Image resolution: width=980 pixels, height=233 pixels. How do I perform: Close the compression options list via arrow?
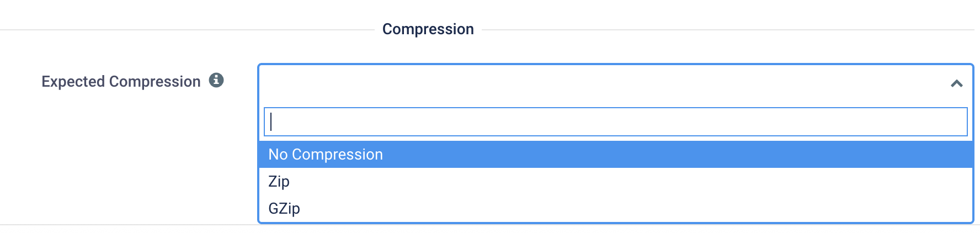tap(956, 83)
